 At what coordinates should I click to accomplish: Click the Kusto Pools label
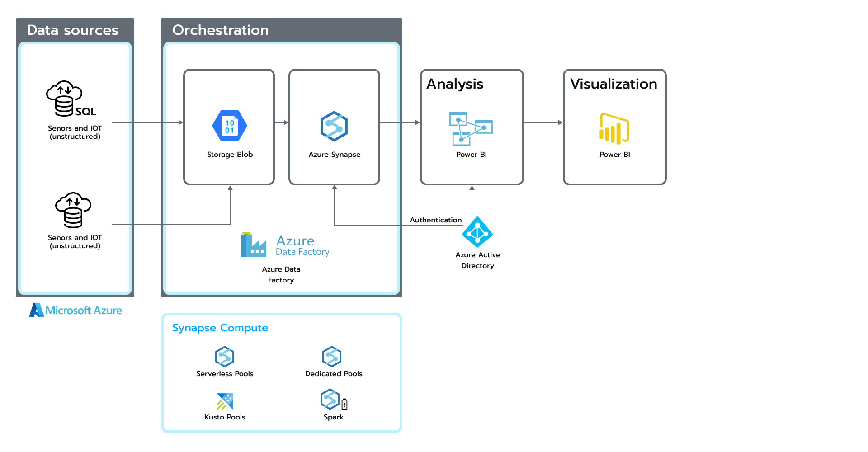click(225, 417)
